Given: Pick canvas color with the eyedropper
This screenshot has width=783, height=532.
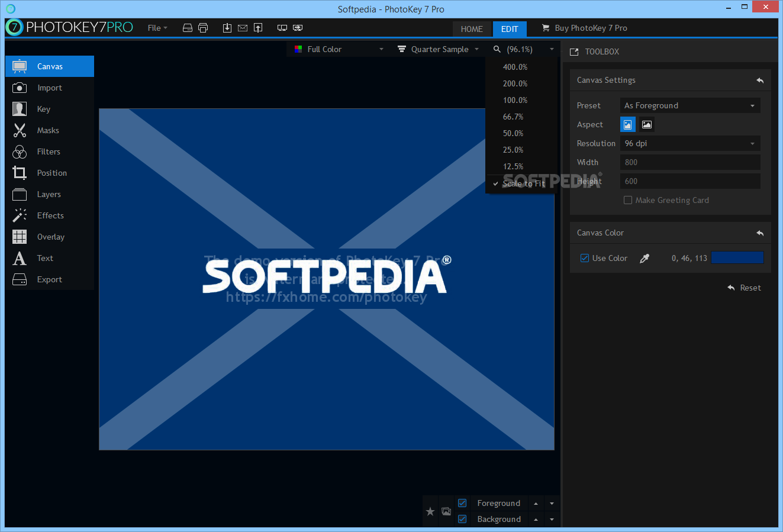Looking at the screenshot, I should pos(645,258).
